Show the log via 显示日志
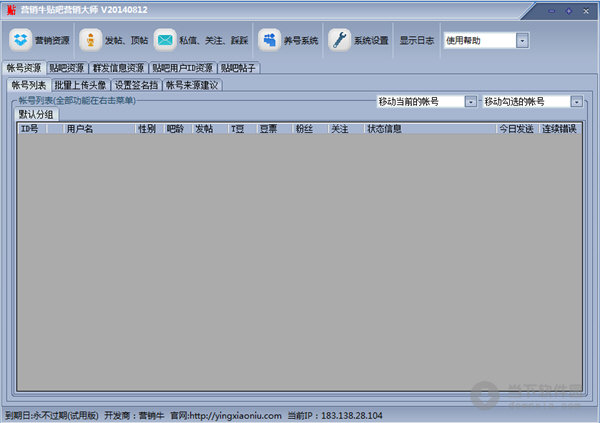This screenshot has height=423, width=600. click(417, 40)
